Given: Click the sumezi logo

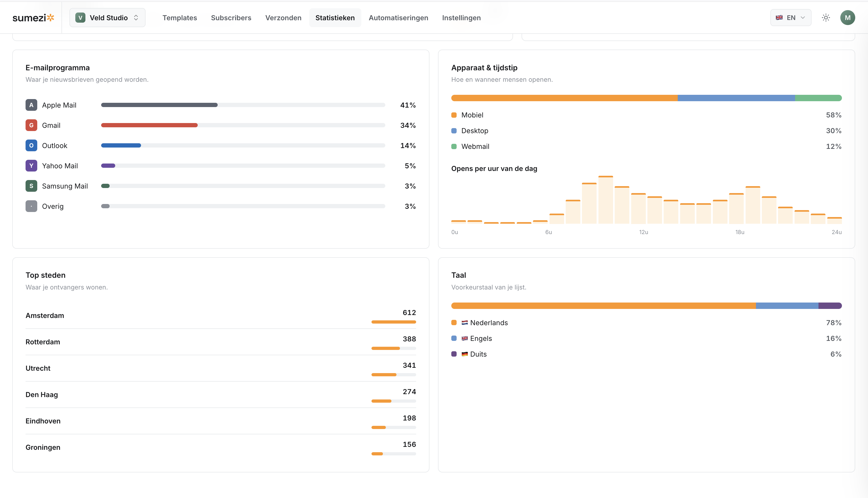Looking at the screenshot, I should pyautogui.click(x=34, y=18).
